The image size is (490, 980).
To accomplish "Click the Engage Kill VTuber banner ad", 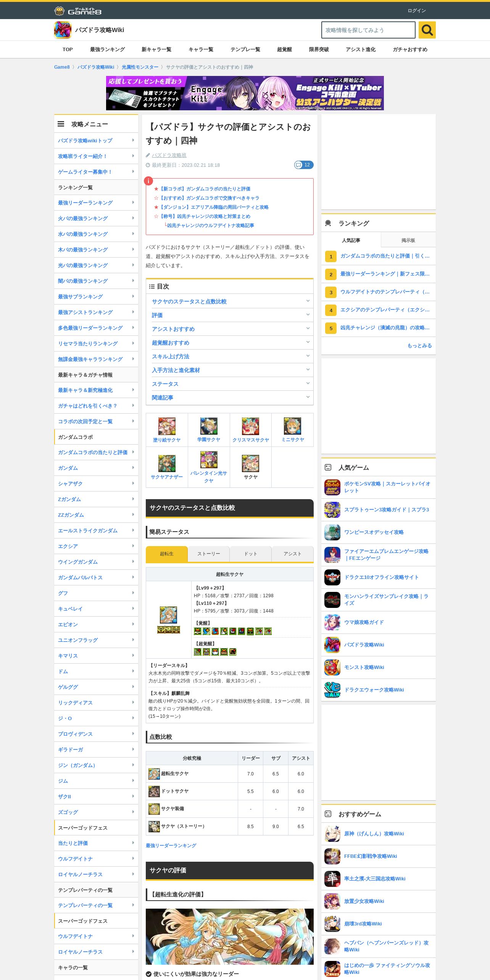I will (x=245, y=93).
